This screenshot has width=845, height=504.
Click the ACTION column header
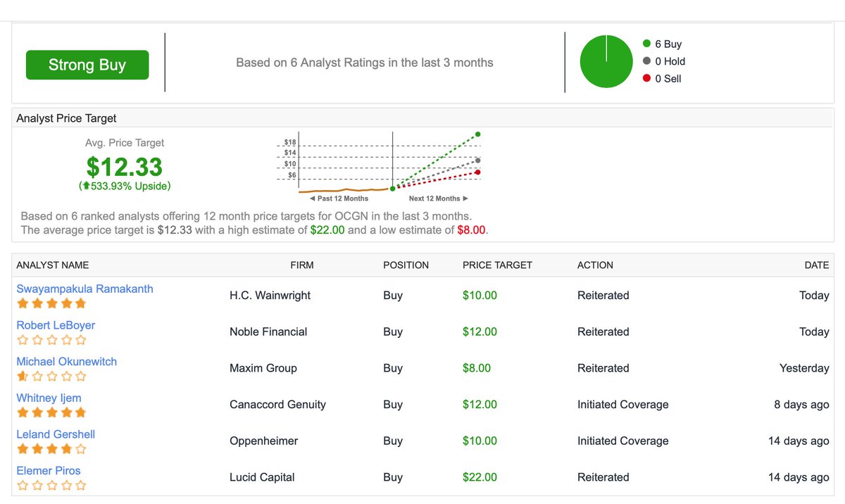(x=595, y=265)
